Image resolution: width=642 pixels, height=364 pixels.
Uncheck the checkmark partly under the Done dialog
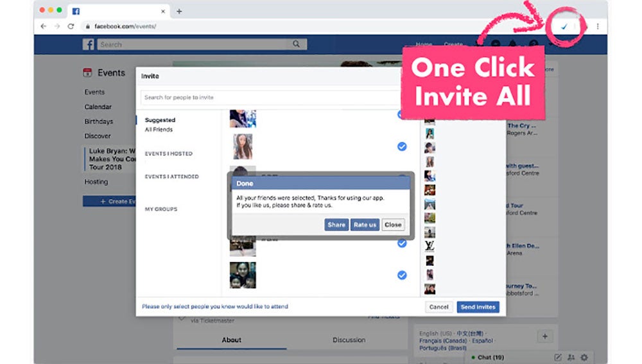point(402,243)
